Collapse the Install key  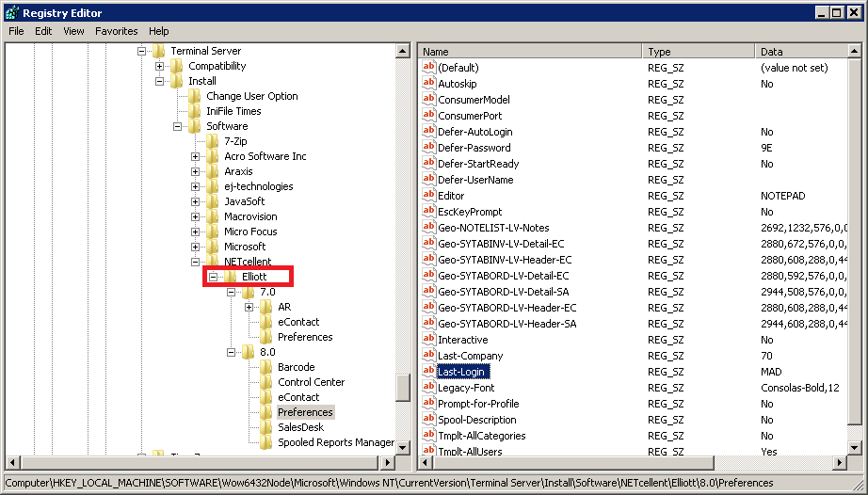pos(159,81)
